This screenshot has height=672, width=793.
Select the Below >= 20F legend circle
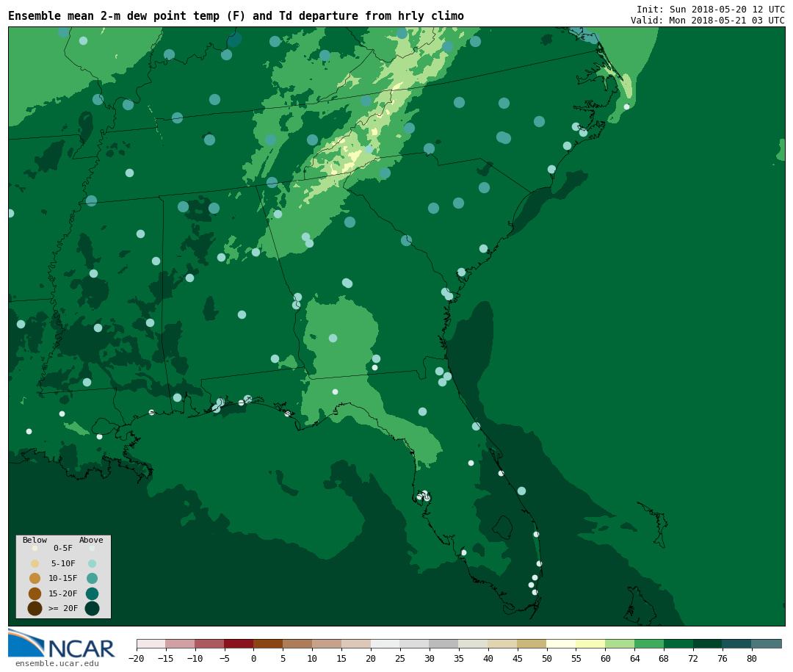pyautogui.click(x=35, y=608)
